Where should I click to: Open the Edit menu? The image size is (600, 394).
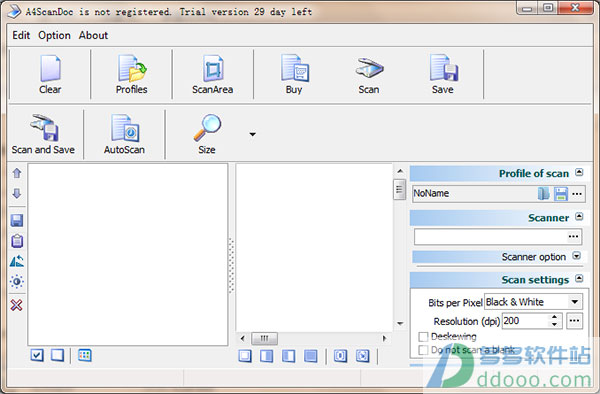(21, 36)
